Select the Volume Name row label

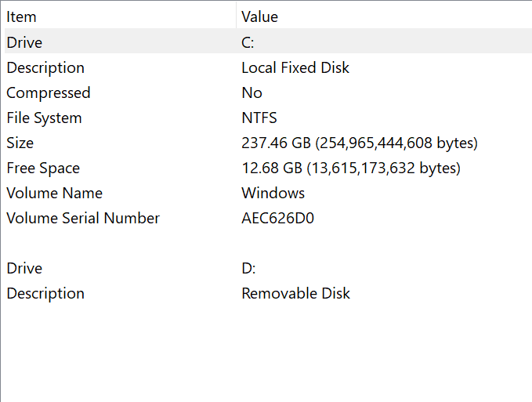point(54,193)
